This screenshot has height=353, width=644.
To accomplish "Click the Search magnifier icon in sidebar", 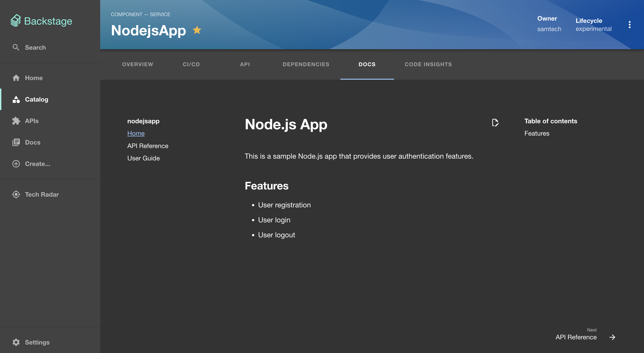I will click(x=16, y=47).
